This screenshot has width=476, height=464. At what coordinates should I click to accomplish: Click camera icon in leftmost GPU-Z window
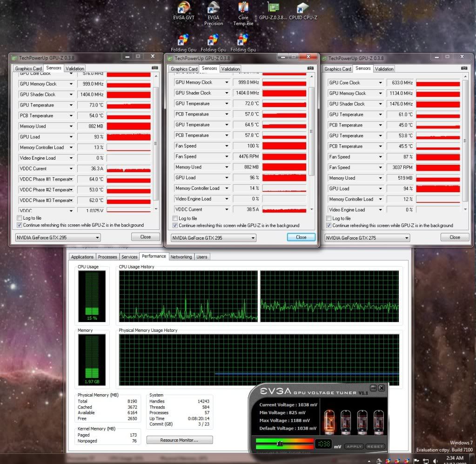coord(154,68)
